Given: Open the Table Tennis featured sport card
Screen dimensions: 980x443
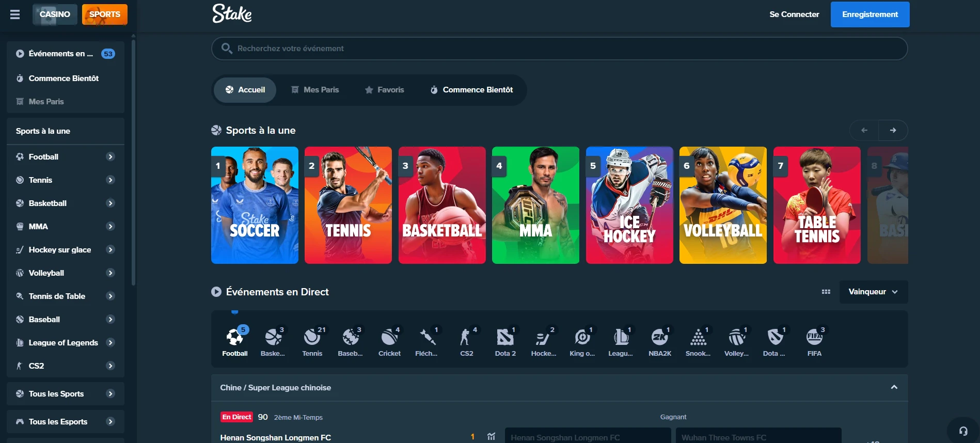Looking at the screenshot, I should 817,205.
